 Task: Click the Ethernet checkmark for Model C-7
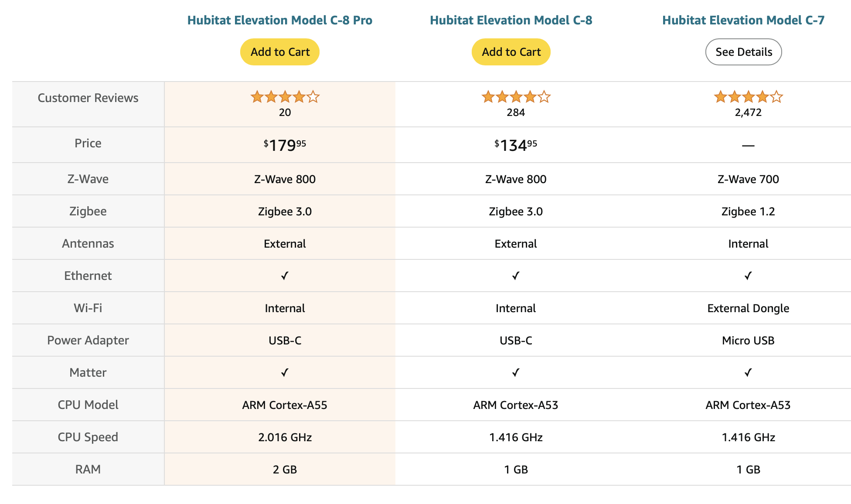[x=748, y=276]
